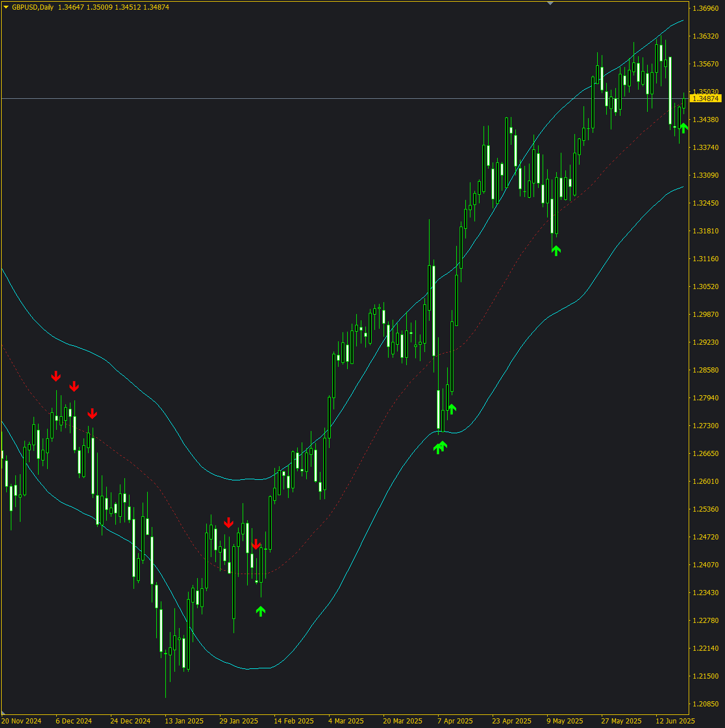Click the 1.34380 price scale label
Image resolution: width=725 pixels, height=728 pixels.
(706, 120)
